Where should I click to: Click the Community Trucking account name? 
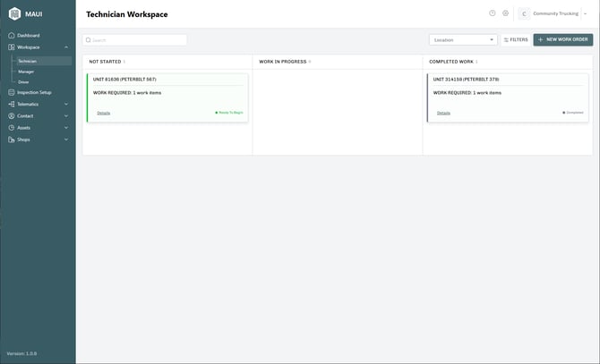click(555, 13)
